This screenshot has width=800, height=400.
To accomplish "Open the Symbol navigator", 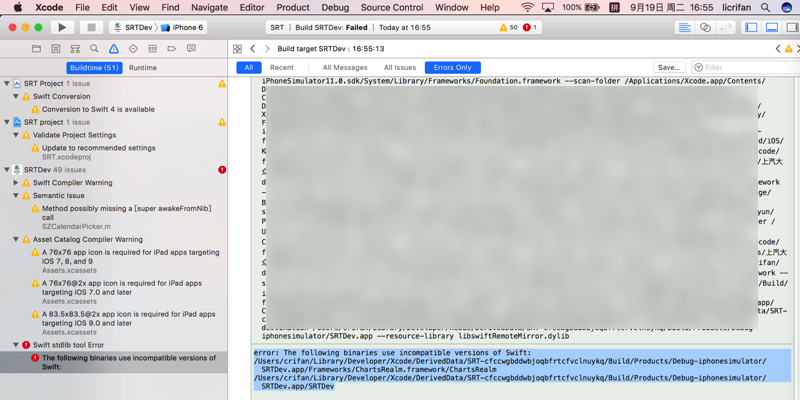I will coord(75,48).
